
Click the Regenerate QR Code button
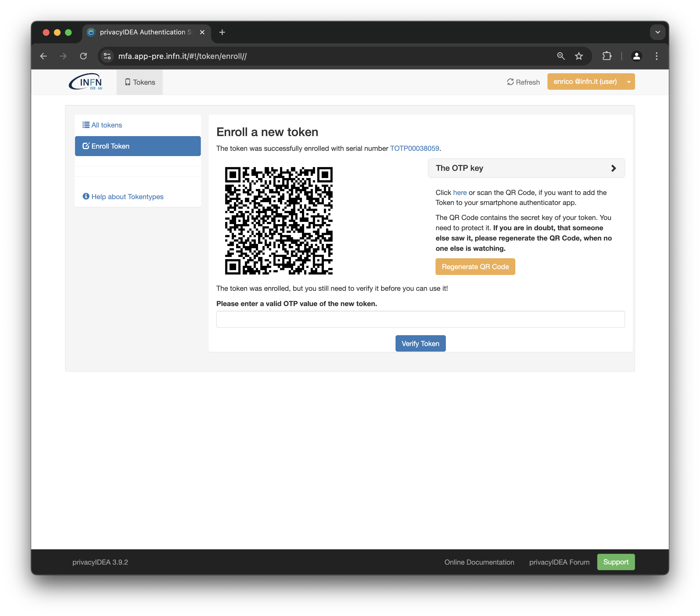click(x=475, y=267)
